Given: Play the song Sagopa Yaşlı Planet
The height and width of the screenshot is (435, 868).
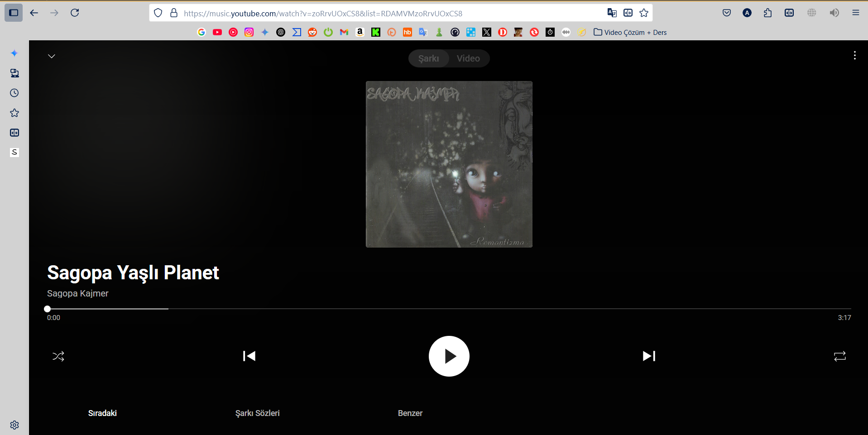Looking at the screenshot, I should tap(449, 356).
